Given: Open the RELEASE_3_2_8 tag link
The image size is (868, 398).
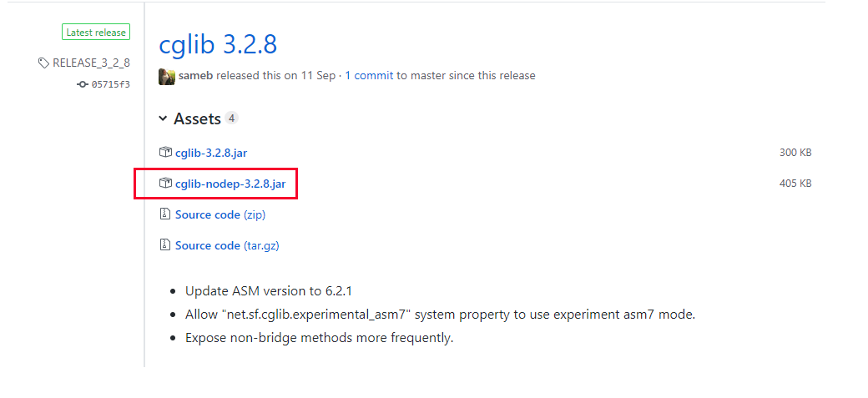Looking at the screenshot, I should pos(91,63).
